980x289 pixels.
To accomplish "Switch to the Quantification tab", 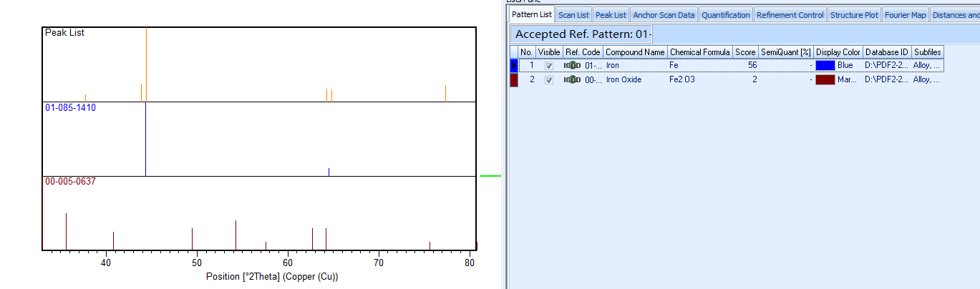I will pyautogui.click(x=726, y=14).
